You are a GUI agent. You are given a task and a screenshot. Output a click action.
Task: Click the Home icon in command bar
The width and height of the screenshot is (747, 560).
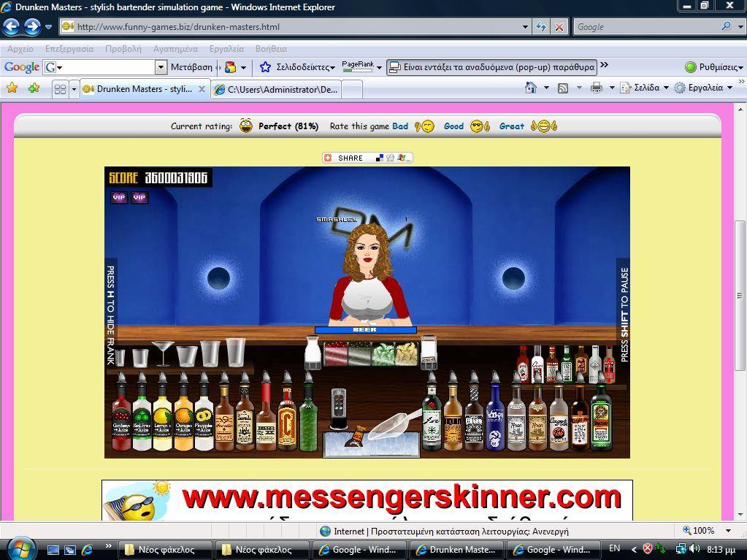point(530,88)
